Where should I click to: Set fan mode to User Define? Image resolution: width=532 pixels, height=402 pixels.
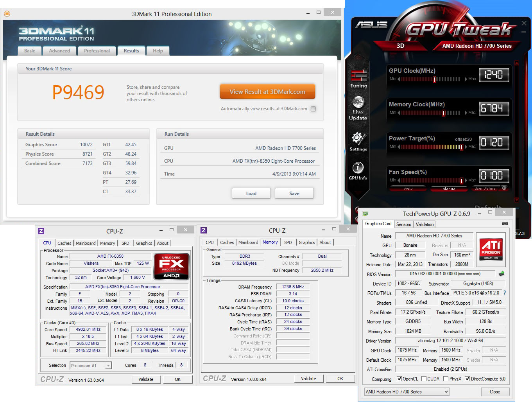[485, 188]
